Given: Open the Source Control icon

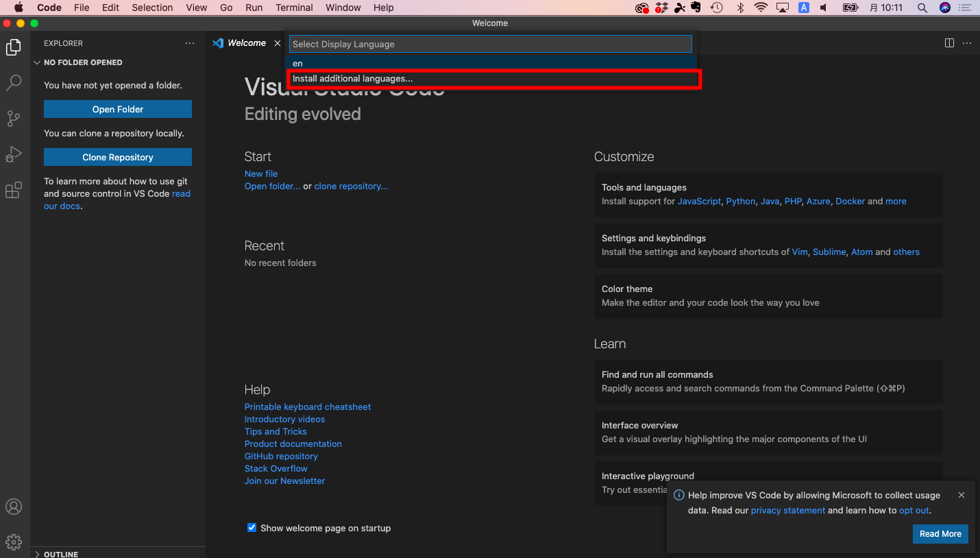Looking at the screenshot, I should coord(14,119).
